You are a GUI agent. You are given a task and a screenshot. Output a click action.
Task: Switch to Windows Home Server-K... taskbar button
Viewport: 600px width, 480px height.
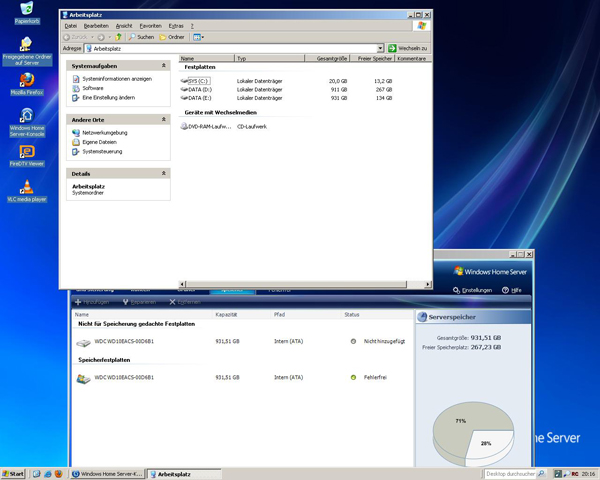(x=107, y=474)
